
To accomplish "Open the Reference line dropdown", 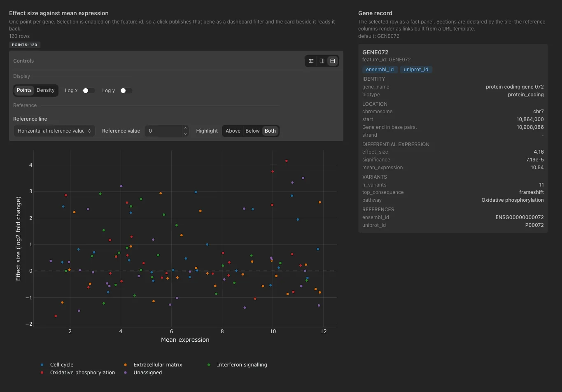I will pyautogui.click(x=54, y=131).
